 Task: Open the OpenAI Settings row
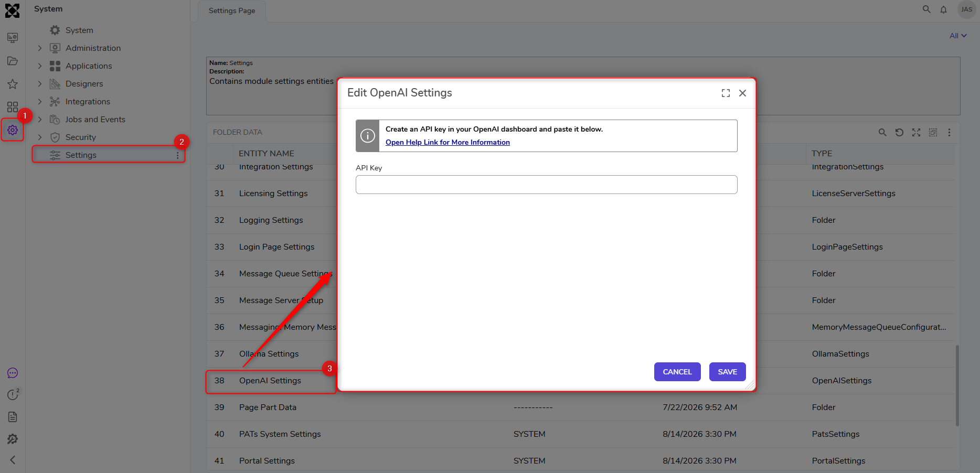tap(270, 381)
